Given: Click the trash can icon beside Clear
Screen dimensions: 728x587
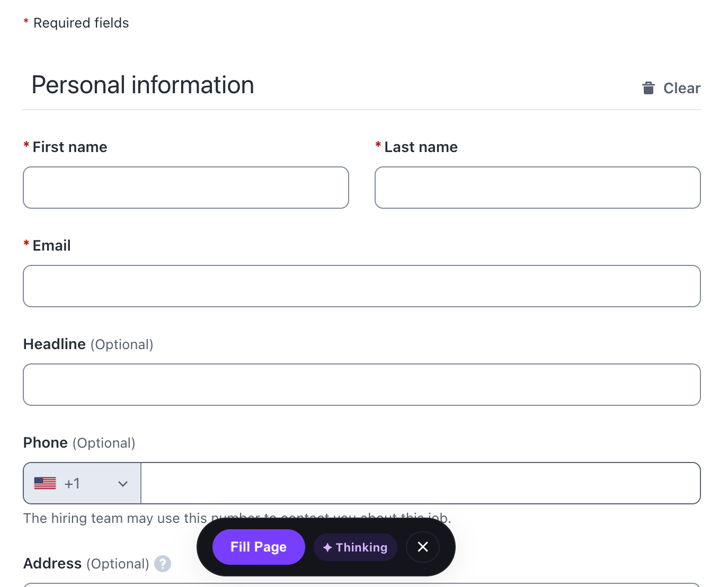Looking at the screenshot, I should 648,88.
